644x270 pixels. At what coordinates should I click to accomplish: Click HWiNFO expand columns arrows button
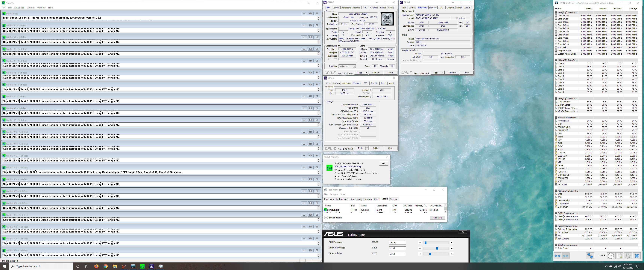coord(558,256)
